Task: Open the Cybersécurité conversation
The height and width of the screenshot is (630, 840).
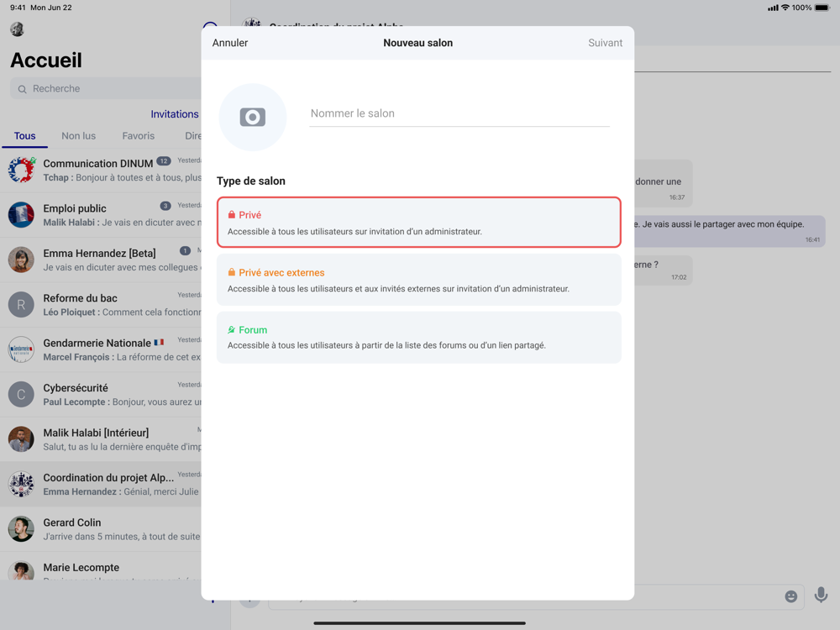Action: (x=101, y=394)
